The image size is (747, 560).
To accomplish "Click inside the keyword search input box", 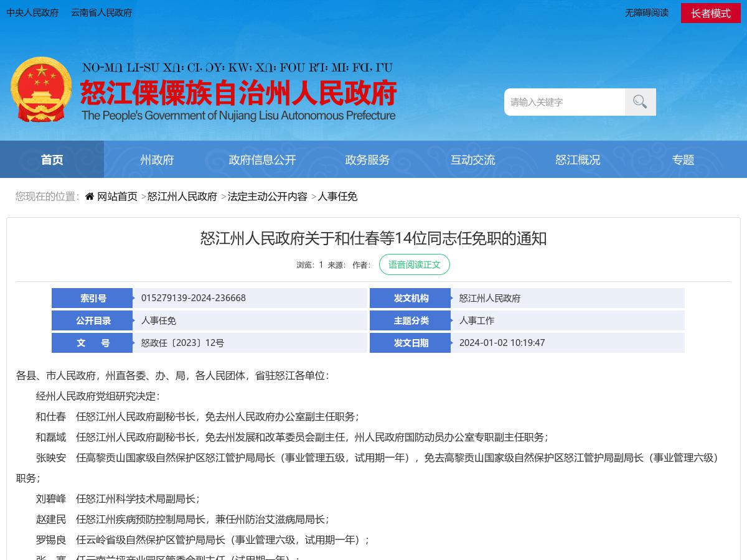I will point(563,101).
